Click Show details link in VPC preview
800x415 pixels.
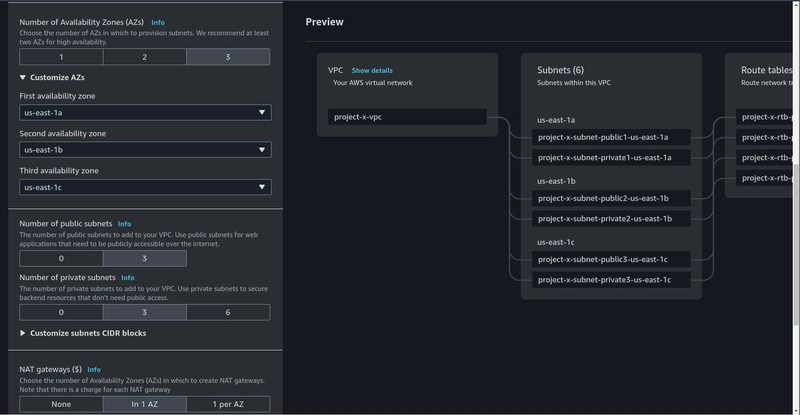[x=372, y=70]
